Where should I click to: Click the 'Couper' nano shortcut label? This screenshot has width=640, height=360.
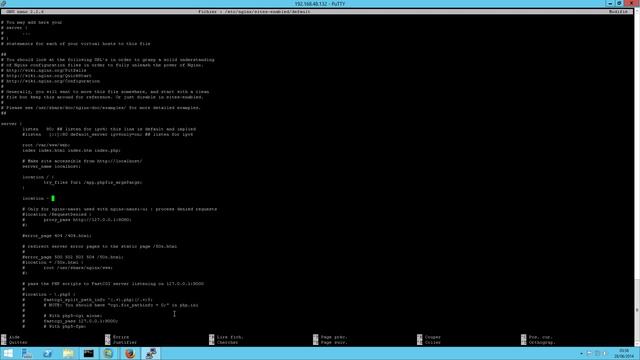pos(433,337)
